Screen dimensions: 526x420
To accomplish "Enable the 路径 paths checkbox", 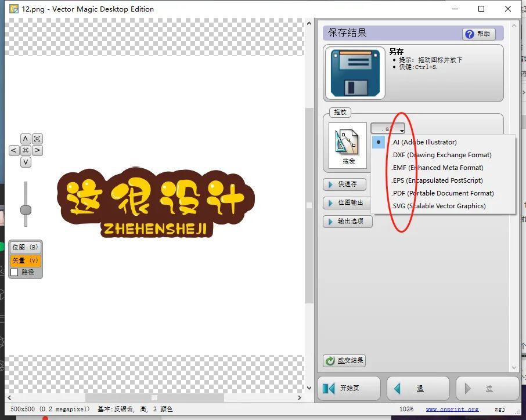I will tap(15, 271).
